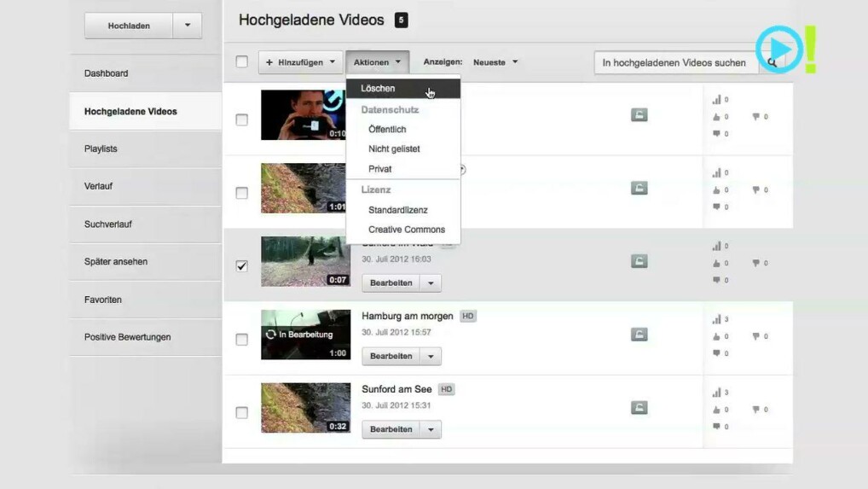Screen dimensions: 868x489
Task: Toggle the select-all videos checkbox
Action: pos(242,61)
